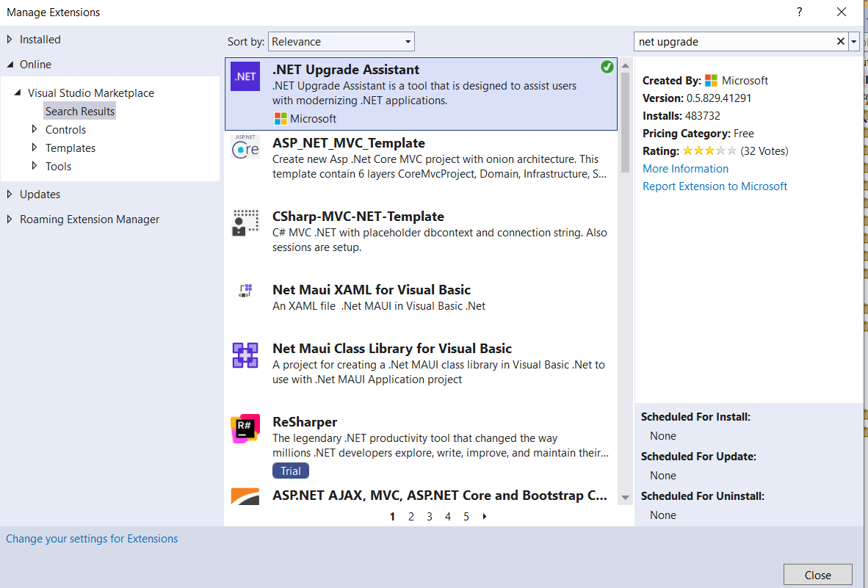Click the Close button

817,576
